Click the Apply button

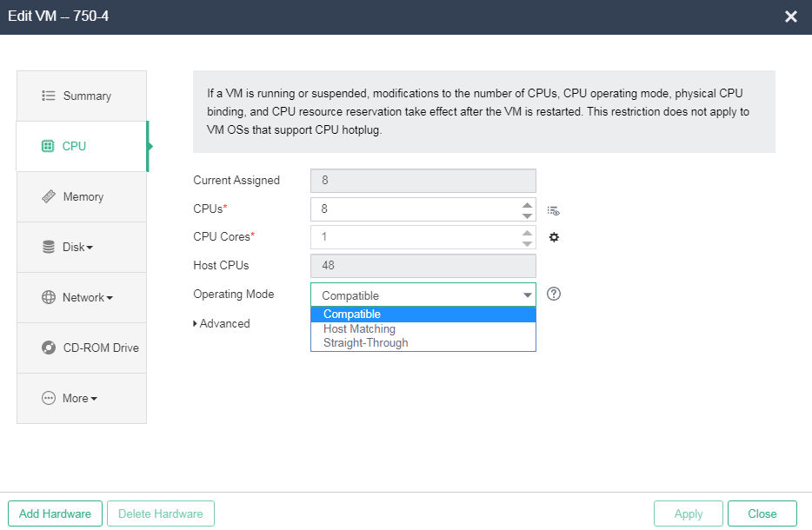point(689,513)
